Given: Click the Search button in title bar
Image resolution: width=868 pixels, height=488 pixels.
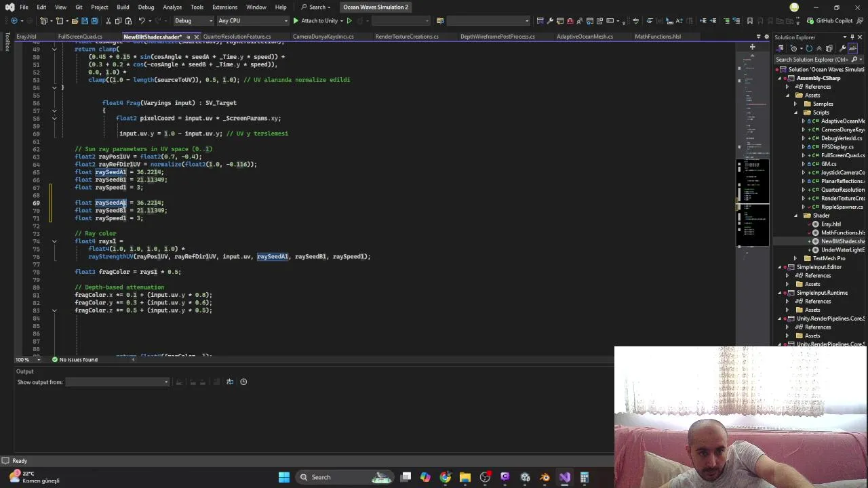Looking at the screenshot, I should click(x=316, y=7).
